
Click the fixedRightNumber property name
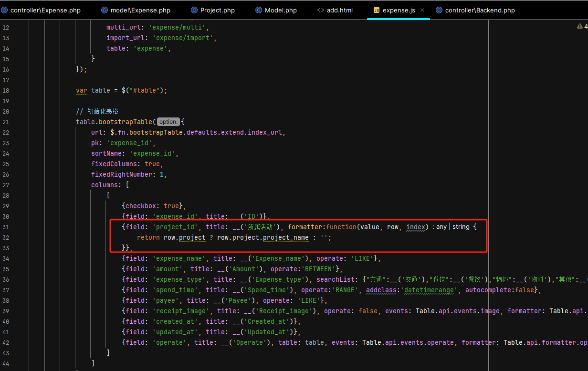pos(122,174)
